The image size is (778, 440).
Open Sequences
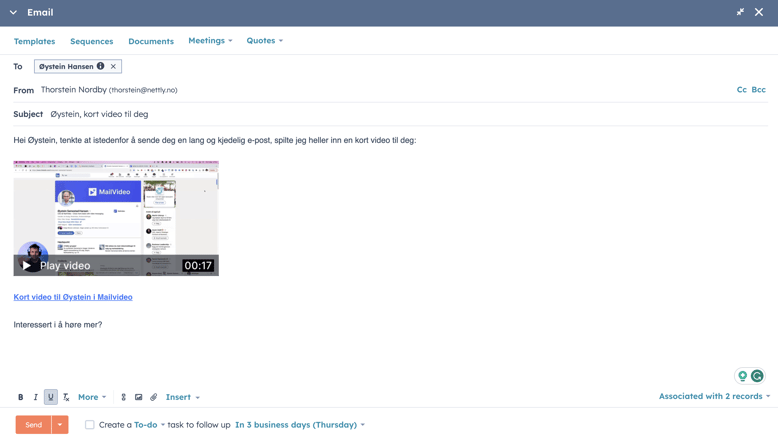(x=92, y=41)
